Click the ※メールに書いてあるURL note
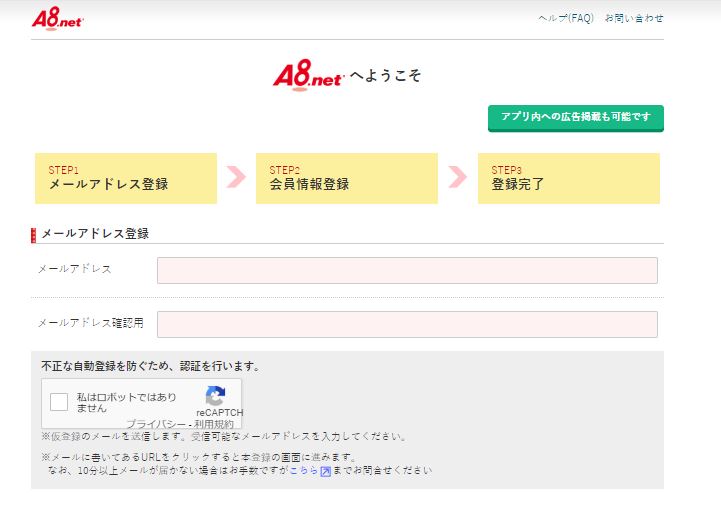This screenshot has width=721, height=509. tap(199, 457)
